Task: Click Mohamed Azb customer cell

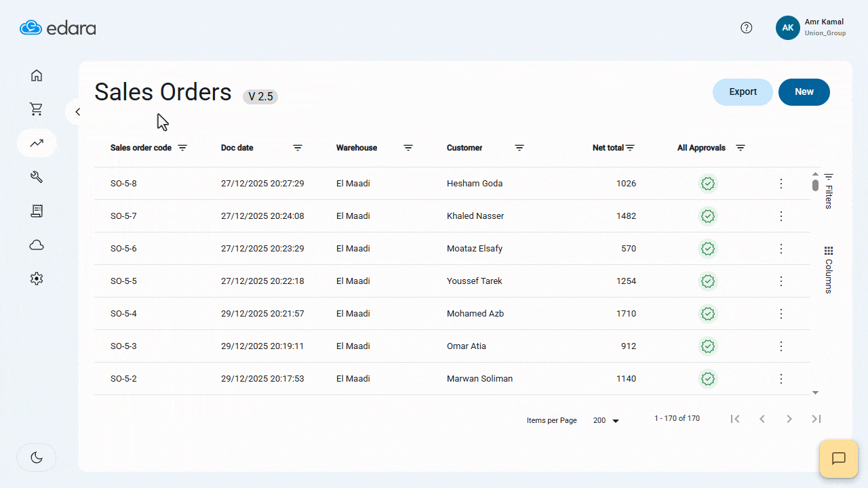Action: pyautogui.click(x=475, y=314)
